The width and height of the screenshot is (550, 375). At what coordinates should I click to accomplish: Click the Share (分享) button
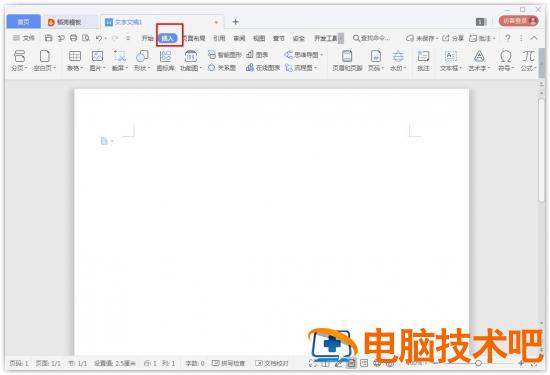point(453,38)
